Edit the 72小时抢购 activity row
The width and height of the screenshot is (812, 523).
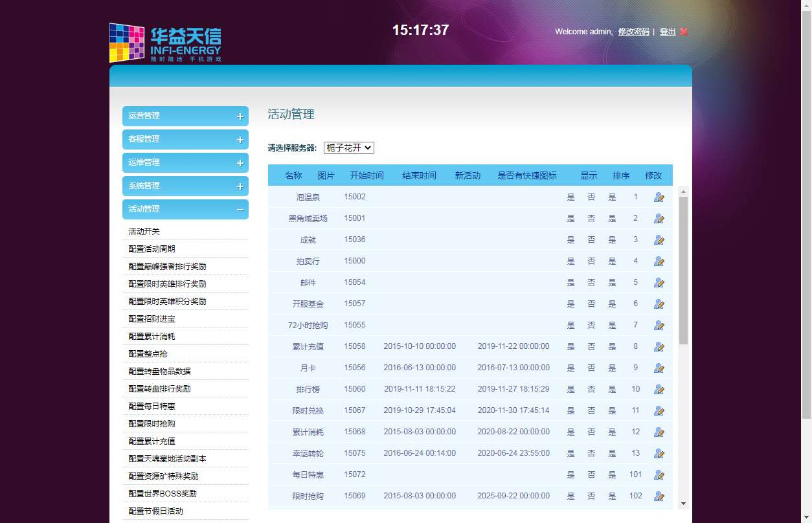pyautogui.click(x=659, y=326)
